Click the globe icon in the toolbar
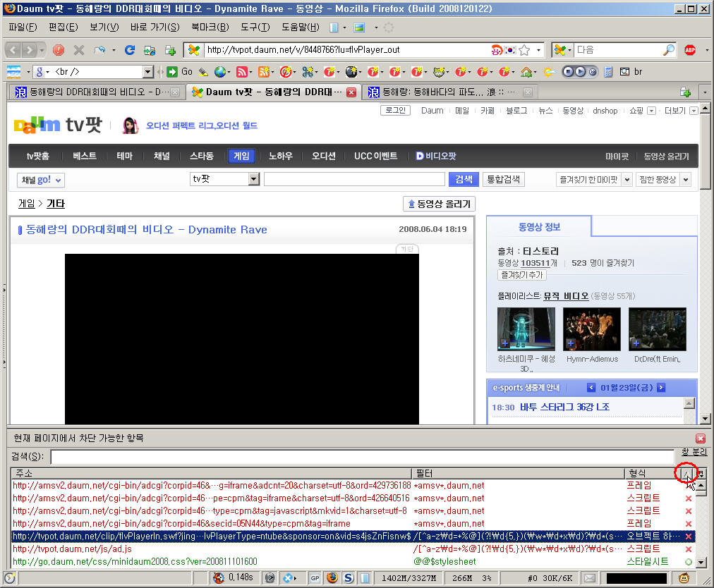 (220, 72)
